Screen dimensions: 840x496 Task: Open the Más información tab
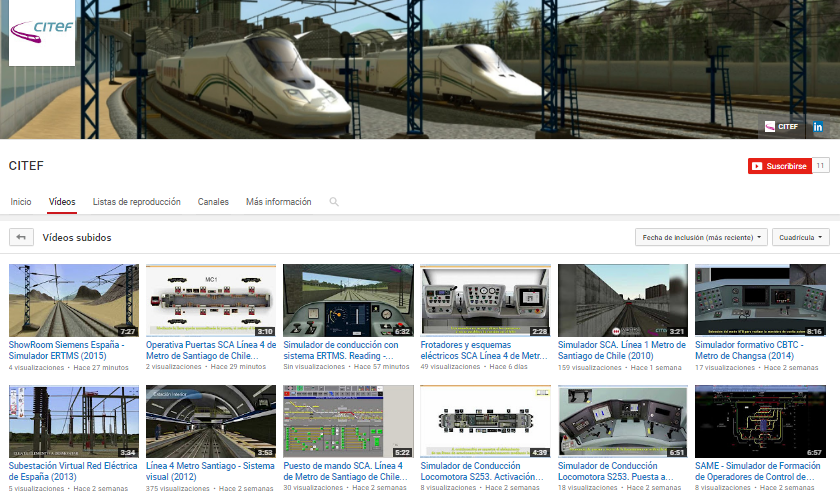click(278, 202)
